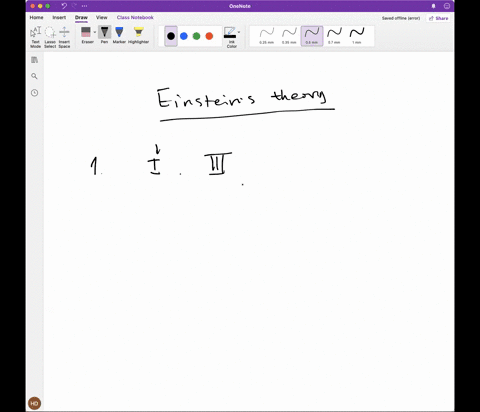Choose the blue ink color swatch
This screenshot has height=412, width=480.
184,36
